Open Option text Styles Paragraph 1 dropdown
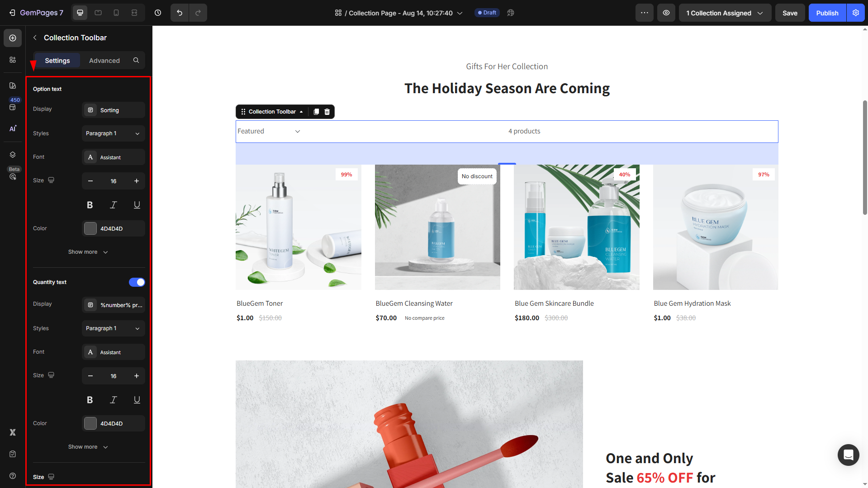Viewport: 868px width, 488px height. (x=114, y=133)
